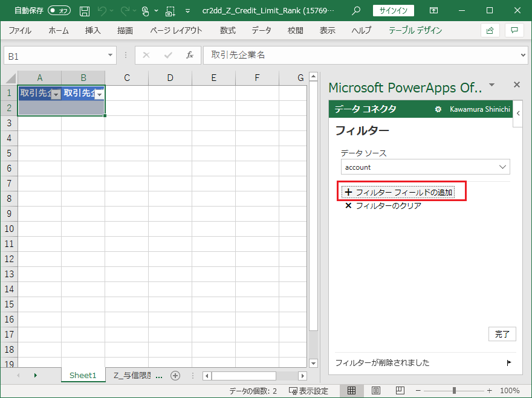Click the next sheet navigation arrow
Viewport: 532px width, 398px height.
35,375
